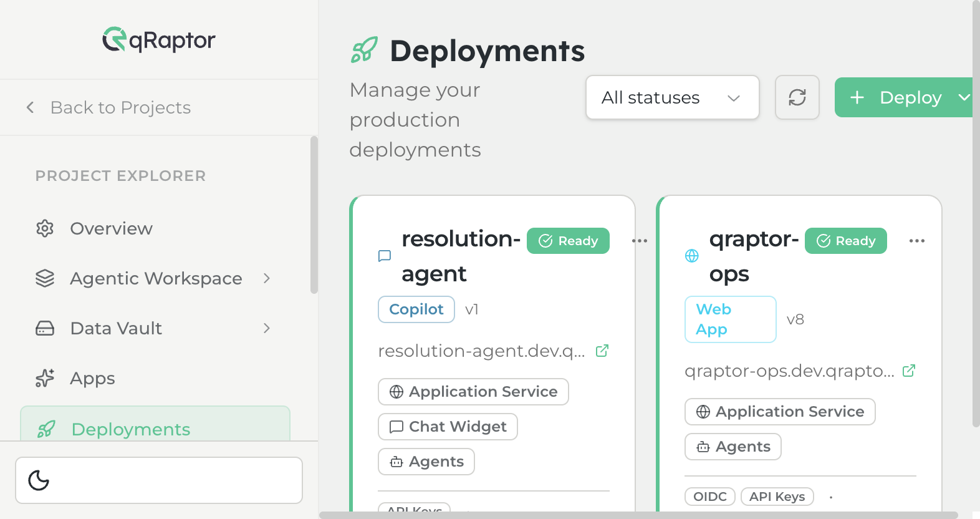Click qraptor-ops Ready status badge

(846, 241)
